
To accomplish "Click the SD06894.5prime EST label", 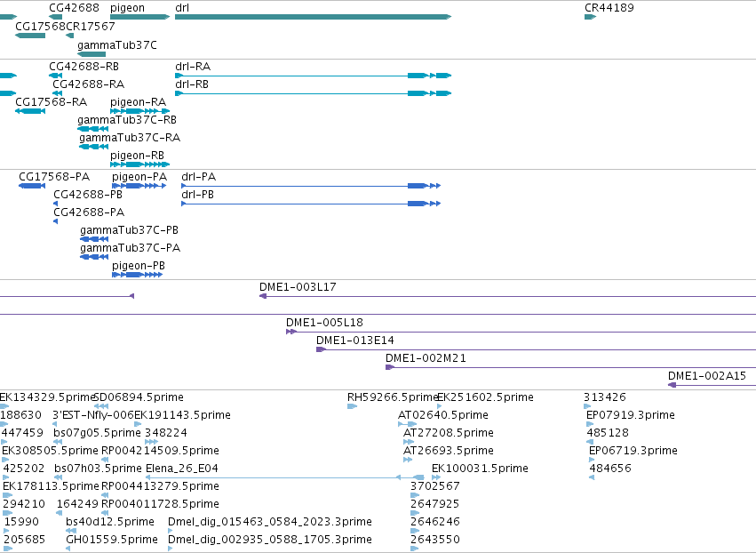I will (x=139, y=397).
